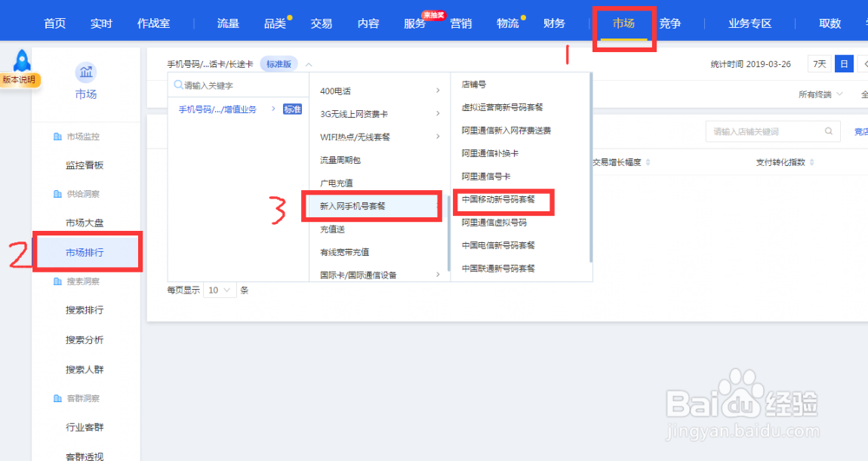868x461 pixels.
Task: Open the 取数 tab
Action: [830, 23]
